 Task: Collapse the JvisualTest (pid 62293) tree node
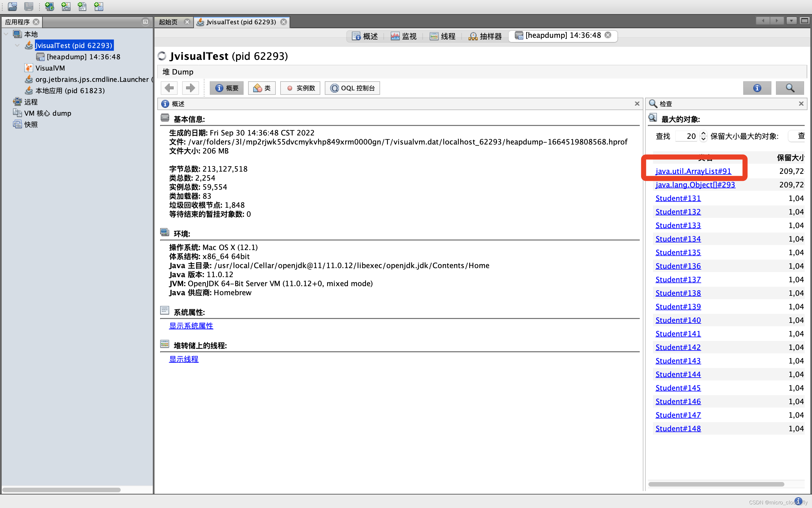point(17,45)
